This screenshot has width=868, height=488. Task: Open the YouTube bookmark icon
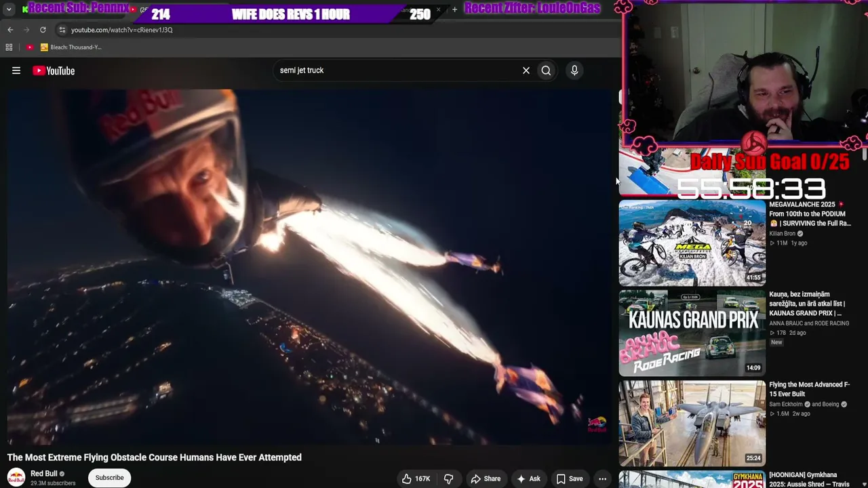coord(30,47)
